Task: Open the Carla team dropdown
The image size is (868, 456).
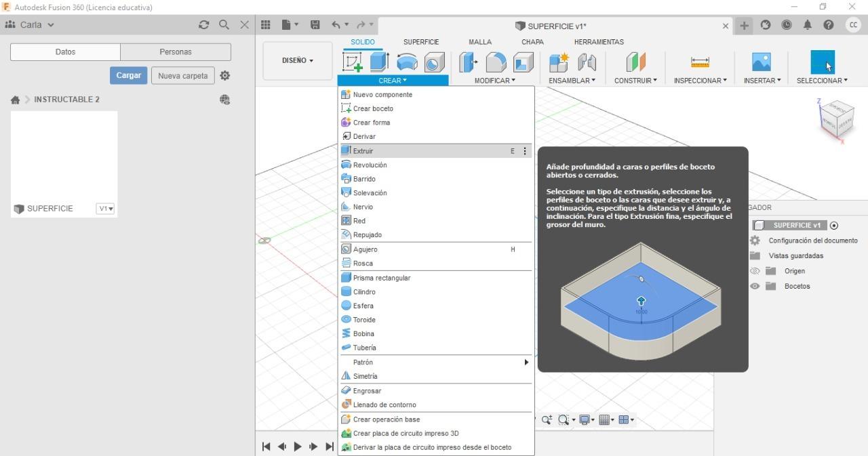Action: [30, 24]
